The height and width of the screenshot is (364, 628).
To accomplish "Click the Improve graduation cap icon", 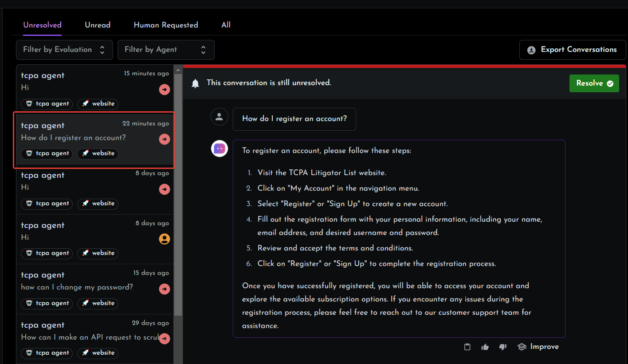I will (x=522, y=347).
